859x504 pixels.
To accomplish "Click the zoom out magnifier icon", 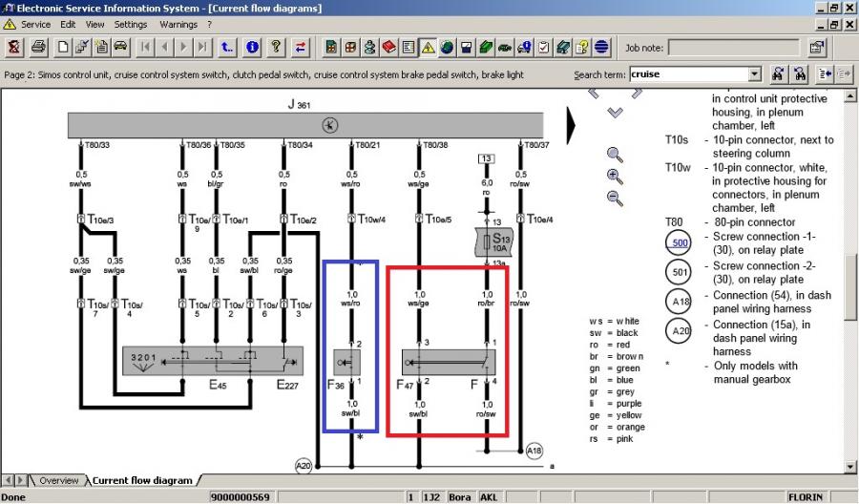I will [615, 199].
